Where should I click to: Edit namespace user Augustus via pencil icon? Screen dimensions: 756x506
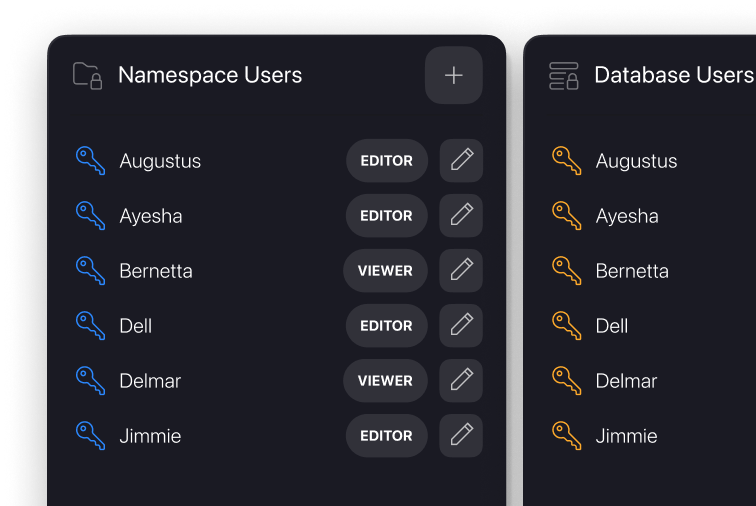461,160
